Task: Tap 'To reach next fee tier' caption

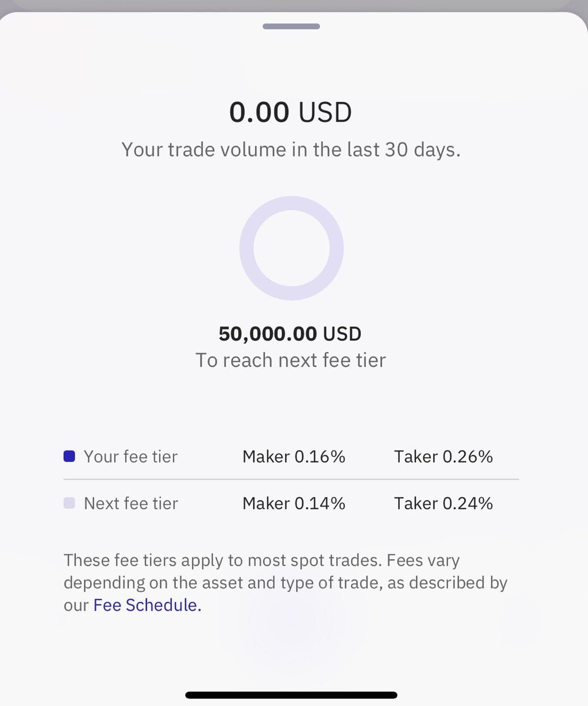Action: point(291,359)
